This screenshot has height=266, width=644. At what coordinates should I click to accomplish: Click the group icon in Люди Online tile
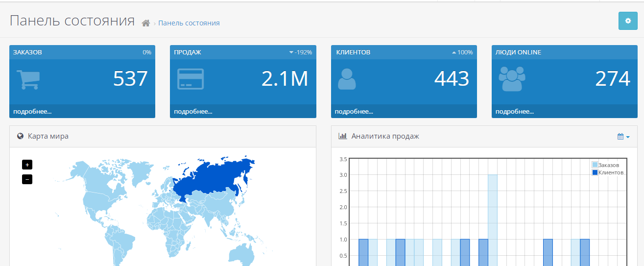click(511, 79)
